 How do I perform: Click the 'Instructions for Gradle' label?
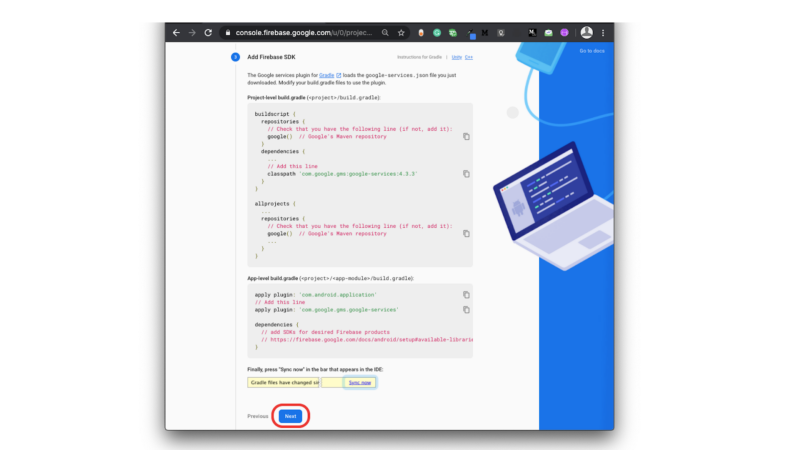click(419, 57)
